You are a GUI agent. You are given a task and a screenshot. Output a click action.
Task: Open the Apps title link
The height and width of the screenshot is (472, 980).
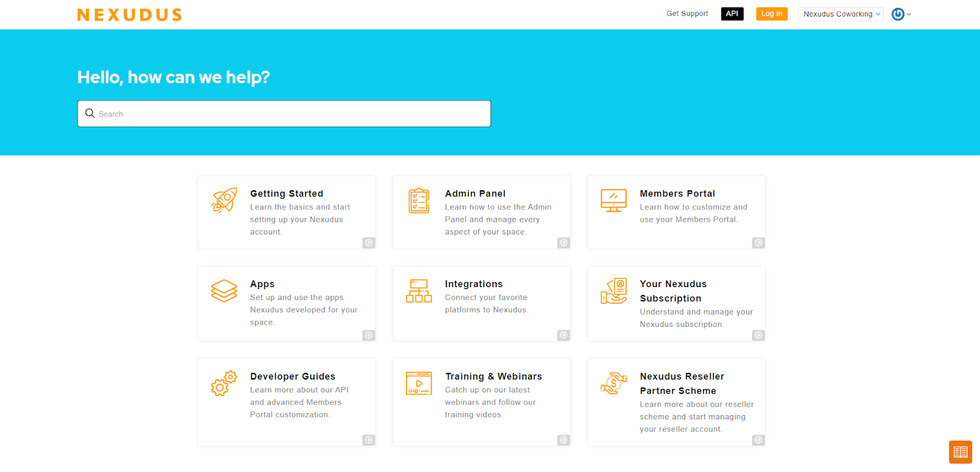click(x=262, y=284)
